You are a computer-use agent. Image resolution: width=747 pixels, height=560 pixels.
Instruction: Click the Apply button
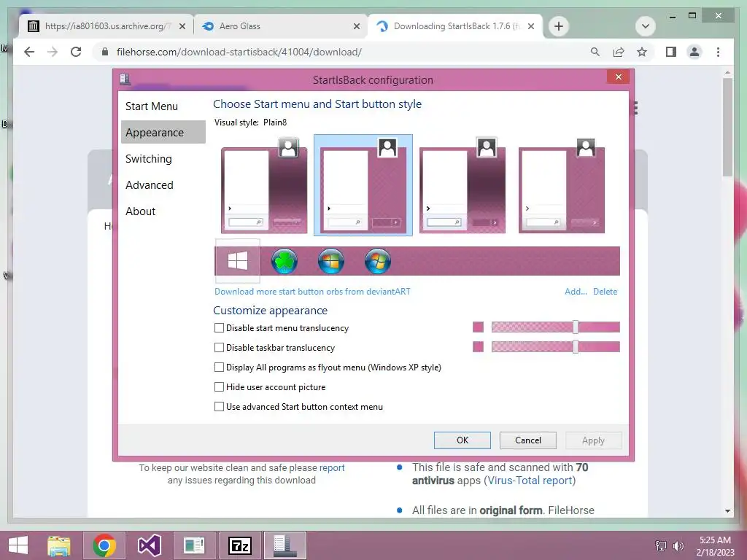tap(593, 440)
